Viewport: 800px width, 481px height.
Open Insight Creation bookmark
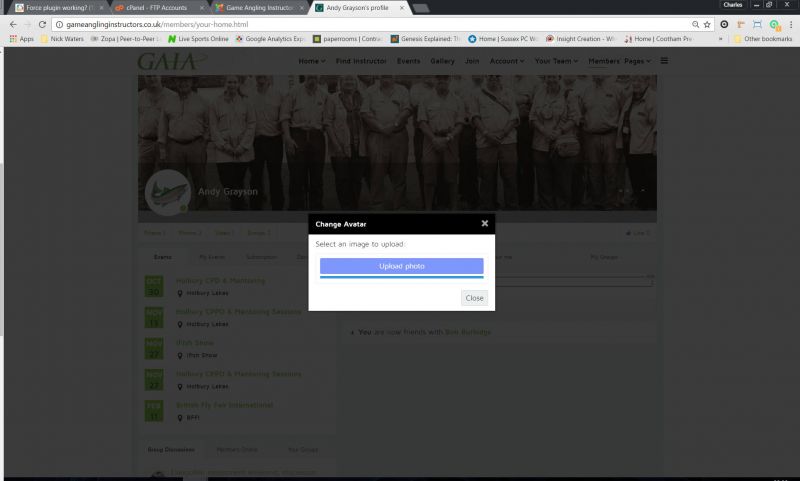pos(581,39)
